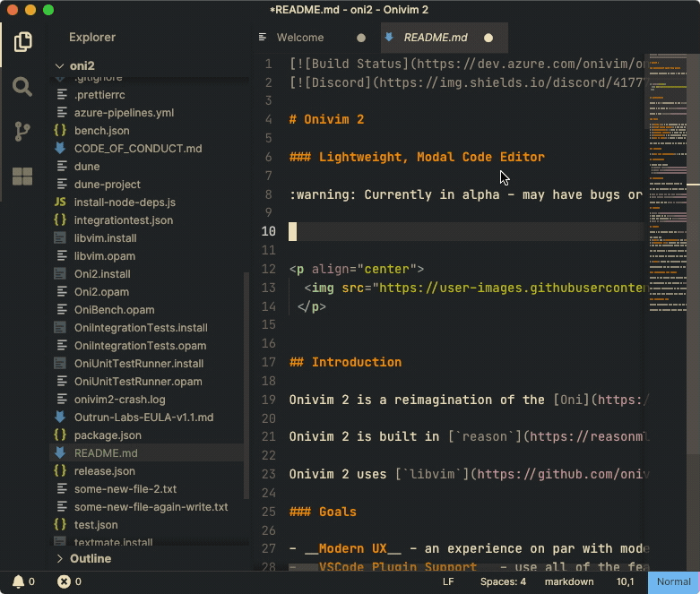Change indentation via Spaces: 4
Screen dimensions: 700x594
[x=503, y=582]
